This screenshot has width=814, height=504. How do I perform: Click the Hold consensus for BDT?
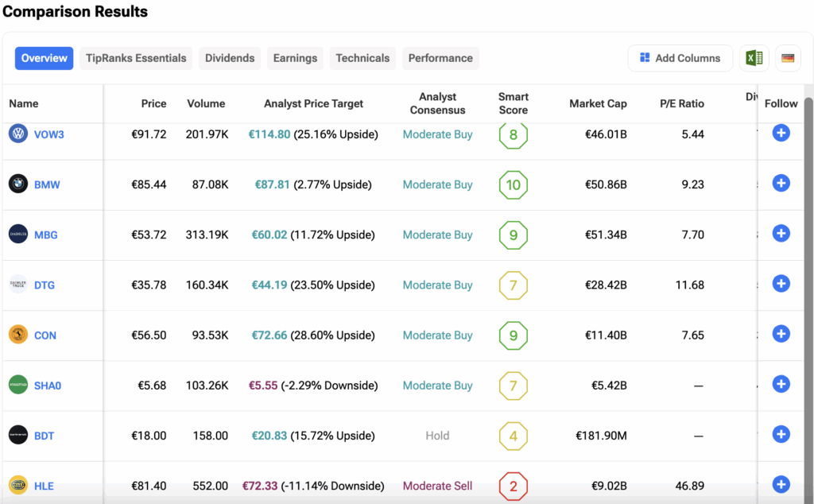[438, 436]
